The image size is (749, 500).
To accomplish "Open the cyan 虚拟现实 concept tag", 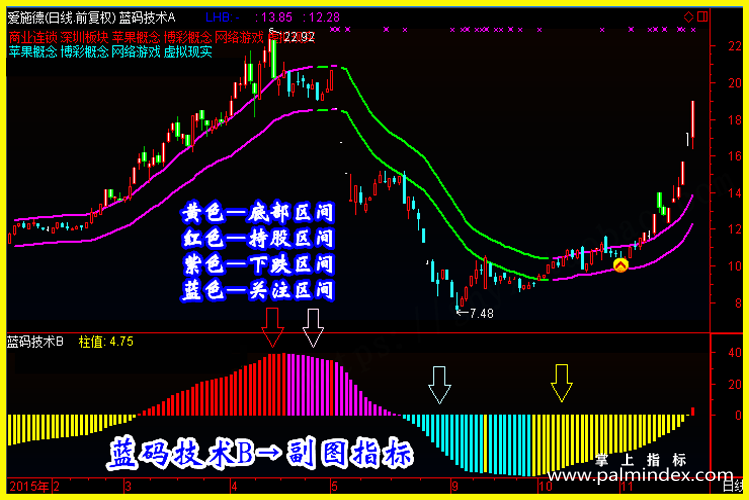I will [x=188, y=52].
